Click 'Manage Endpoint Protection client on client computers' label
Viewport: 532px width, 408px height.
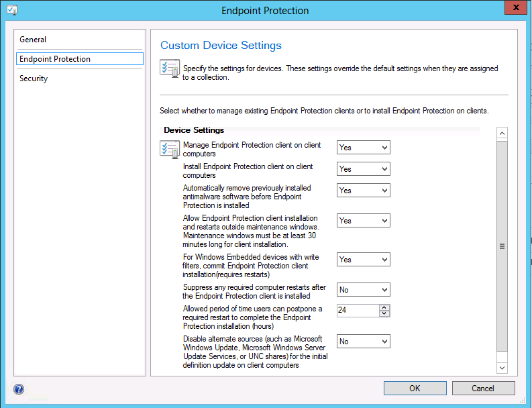tap(252, 150)
